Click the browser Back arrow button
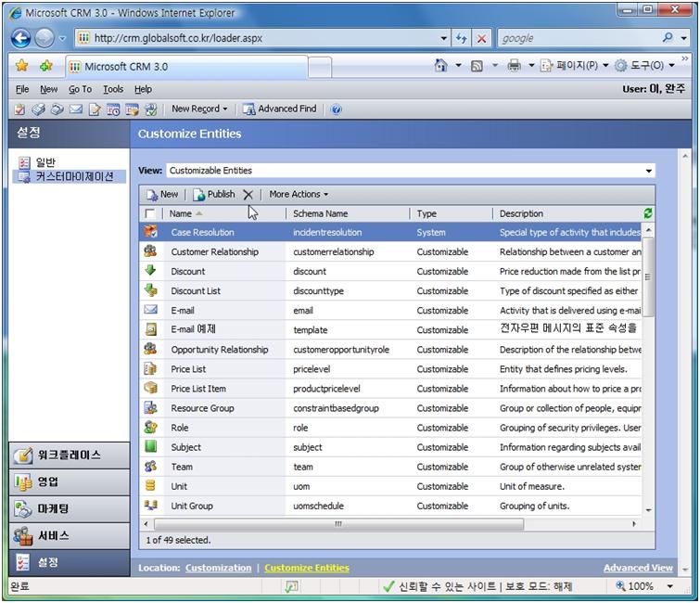Screen dimensions: 700x603 pyautogui.click(x=20, y=38)
